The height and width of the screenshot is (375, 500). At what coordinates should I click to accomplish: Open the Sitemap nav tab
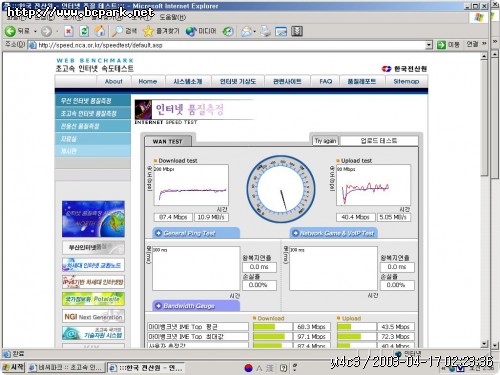[406, 81]
